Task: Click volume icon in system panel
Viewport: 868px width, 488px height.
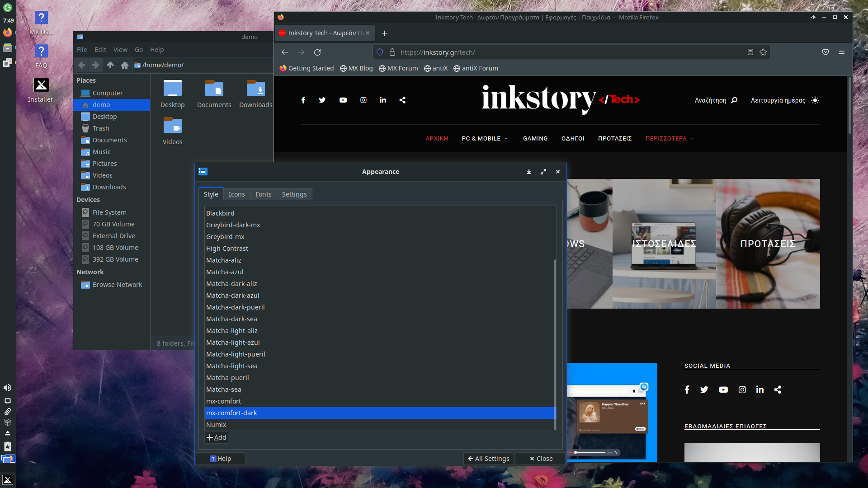Action: pyautogui.click(x=8, y=388)
